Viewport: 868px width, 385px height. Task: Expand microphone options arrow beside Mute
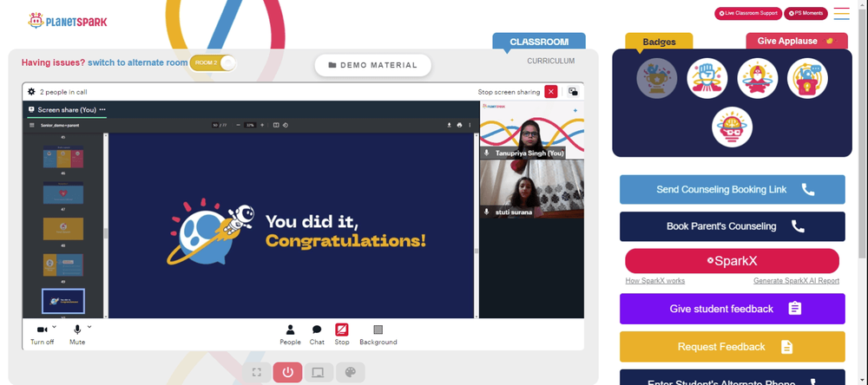(x=89, y=327)
